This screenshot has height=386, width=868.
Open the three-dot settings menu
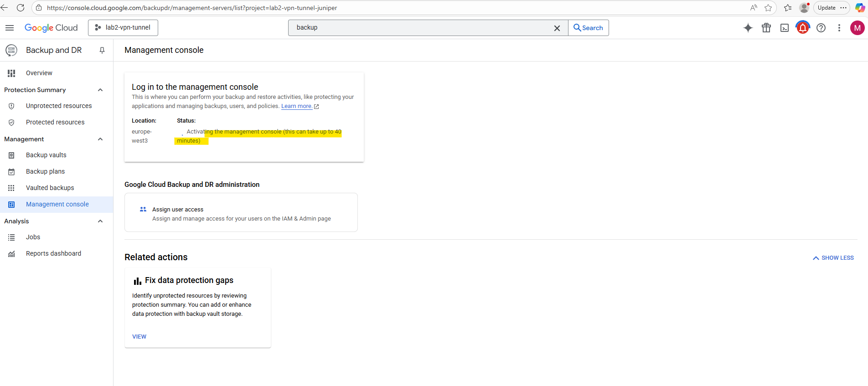click(839, 28)
